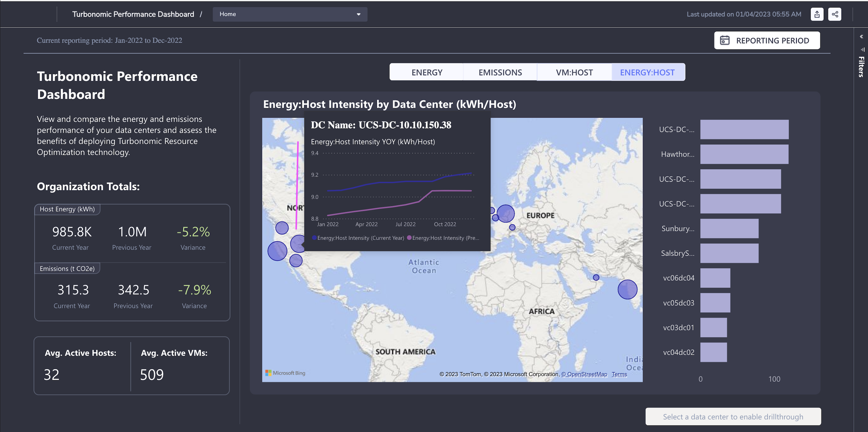The width and height of the screenshot is (868, 432).
Task: Expand the Filters pane with the chevron
Action: (x=861, y=36)
